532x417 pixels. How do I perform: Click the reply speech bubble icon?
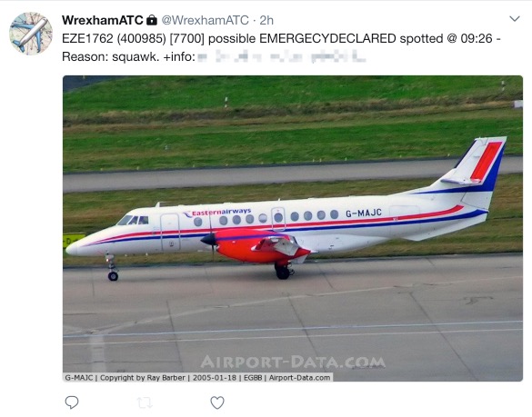click(72, 402)
